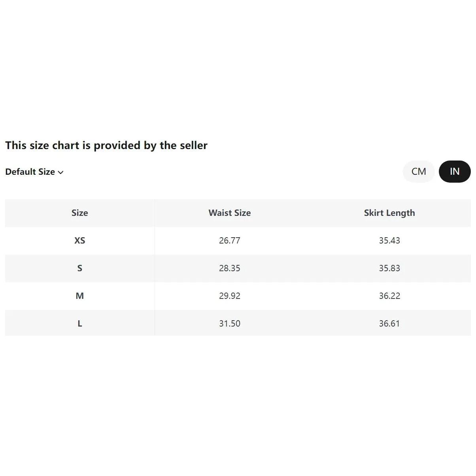The height and width of the screenshot is (476, 476).
Task: Select the M size row label
Action: pyautogui.click(x=79, y=296)
